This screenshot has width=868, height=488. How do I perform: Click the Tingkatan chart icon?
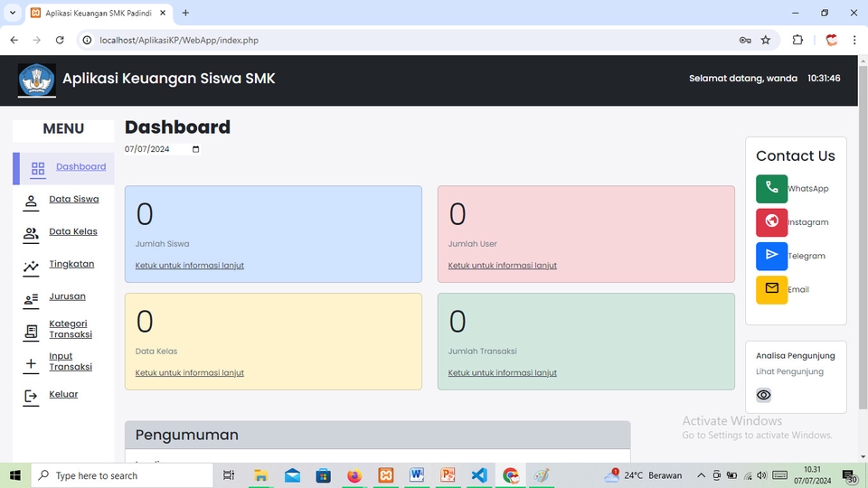click(31, 267)
